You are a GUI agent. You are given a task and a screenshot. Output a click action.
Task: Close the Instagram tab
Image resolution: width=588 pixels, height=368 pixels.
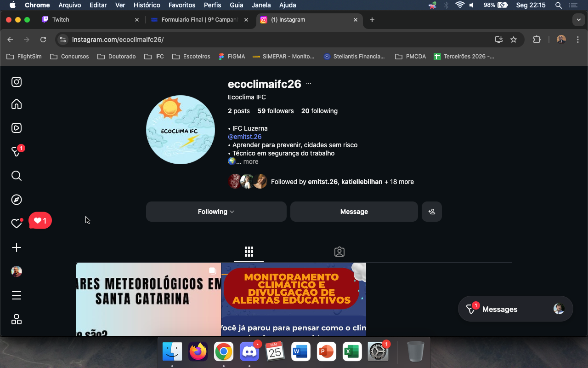[356, 20]
